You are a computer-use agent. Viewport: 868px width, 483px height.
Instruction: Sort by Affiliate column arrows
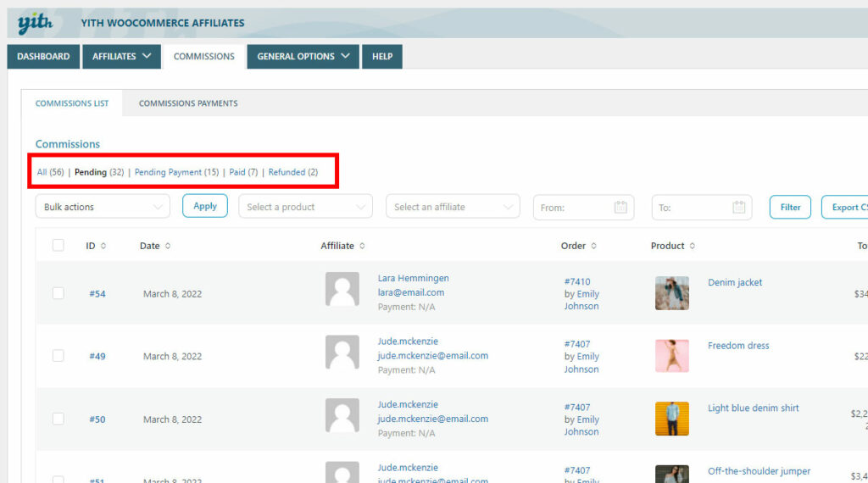coord(363,246)
